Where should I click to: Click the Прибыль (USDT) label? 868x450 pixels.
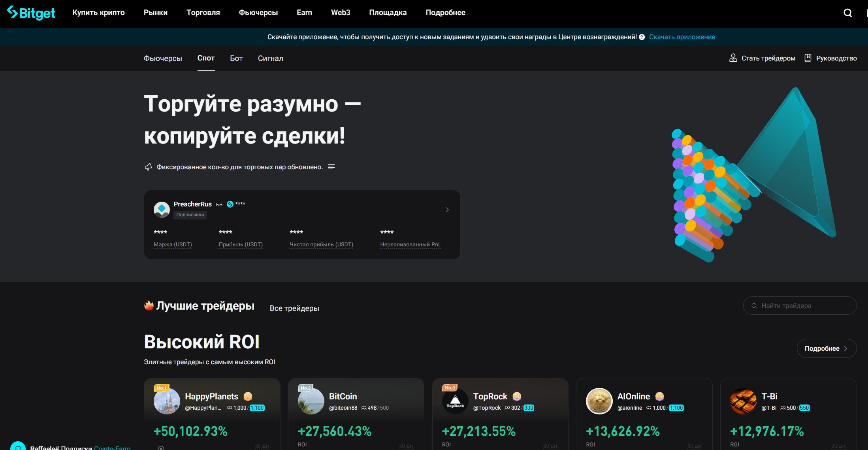click(x=241, y=245)
